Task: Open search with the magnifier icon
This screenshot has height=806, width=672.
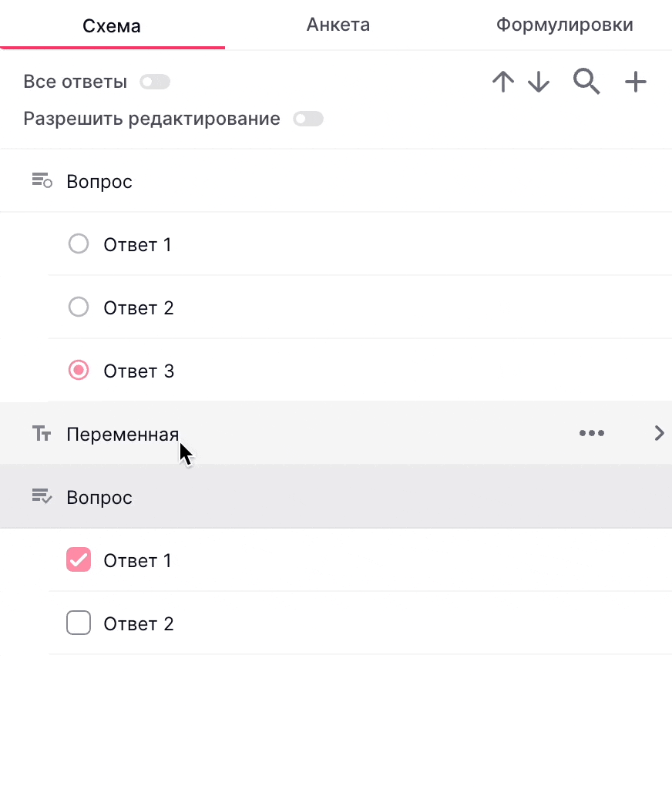Action: (586, 81)
